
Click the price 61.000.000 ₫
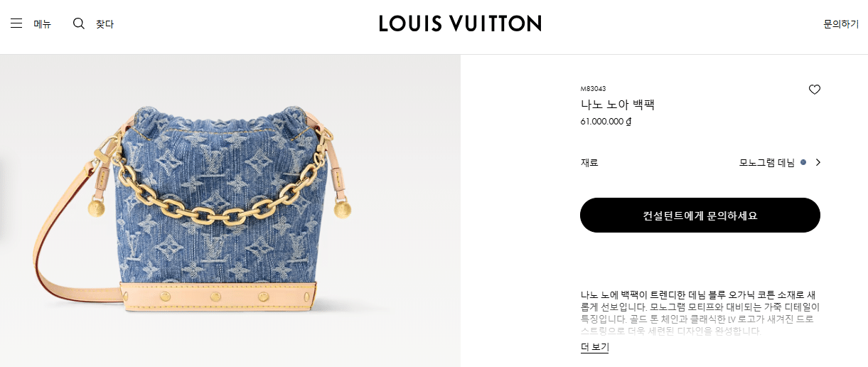[606, 121]
